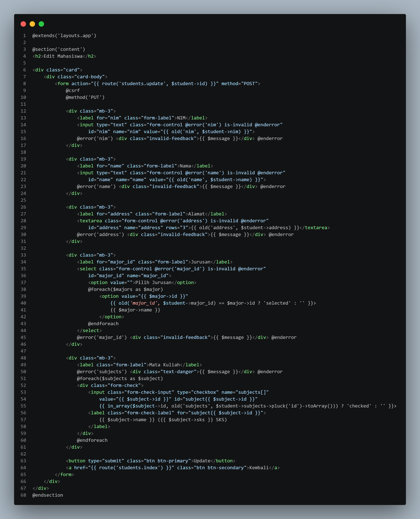The width and height of the screenshot is (420, 519).
Task: Click the select class form-control line
Action: click(171, 269)
